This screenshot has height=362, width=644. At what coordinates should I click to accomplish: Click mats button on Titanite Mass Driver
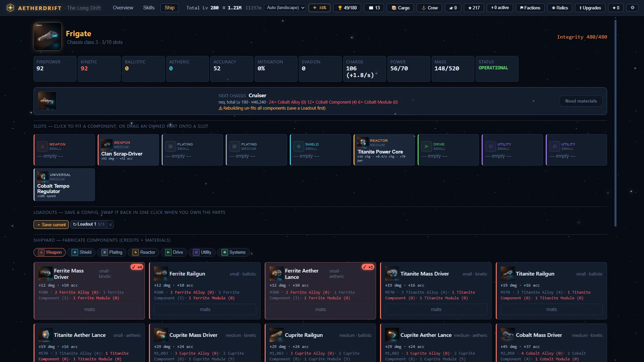[x=436, y=309]
